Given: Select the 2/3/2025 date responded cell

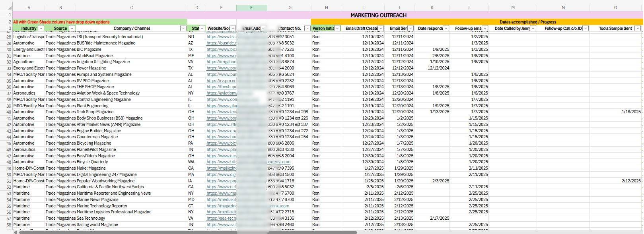Looking at the screenshot, I should [432, 181].
